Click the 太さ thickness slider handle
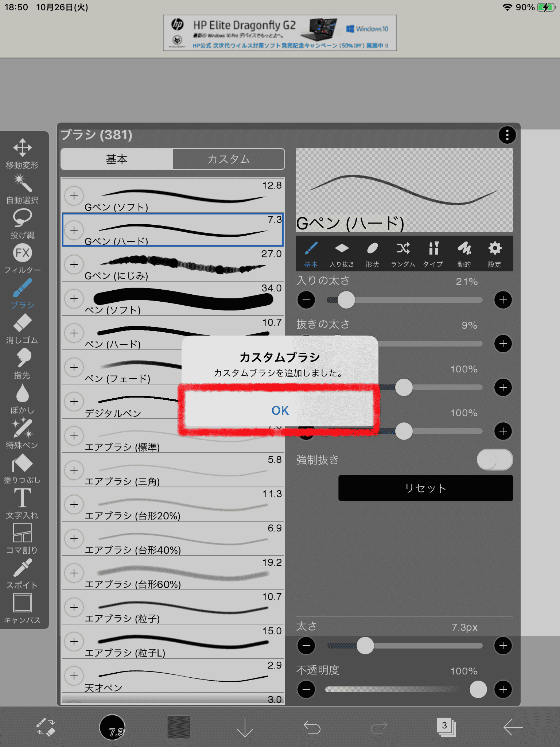The image size is (560, 747). pos(365,646)
